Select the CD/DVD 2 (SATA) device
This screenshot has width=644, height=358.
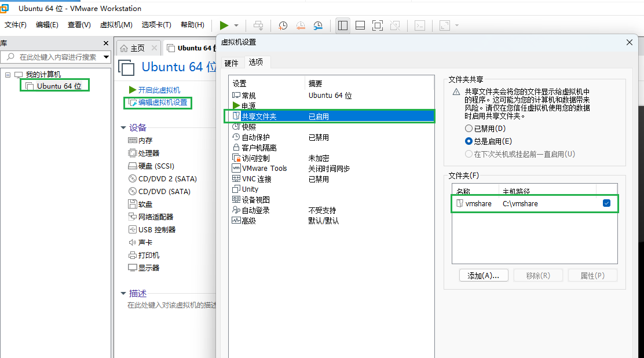[163, 179]
